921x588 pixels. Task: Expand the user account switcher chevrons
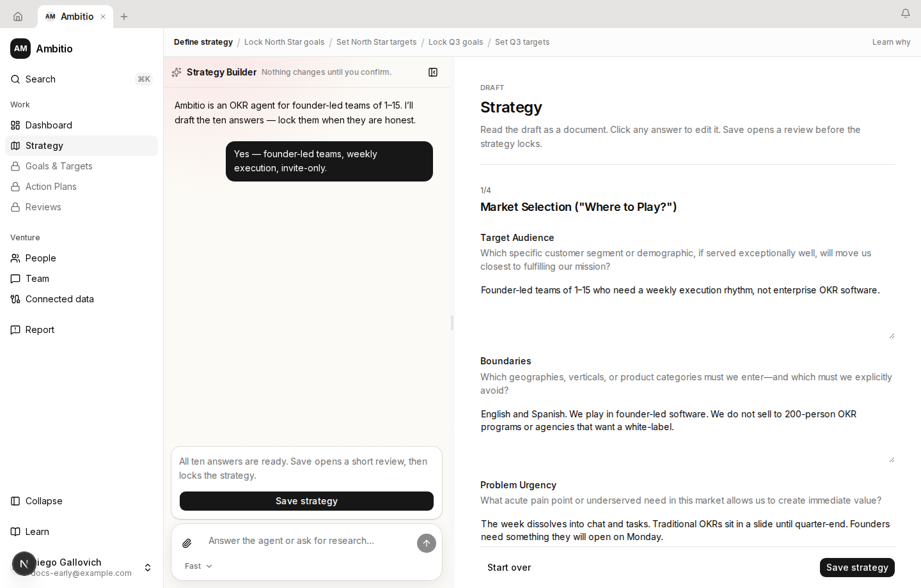pos(148,568)
